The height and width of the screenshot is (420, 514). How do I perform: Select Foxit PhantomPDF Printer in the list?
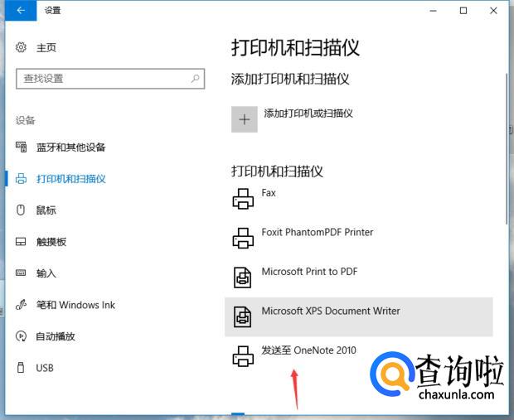pyautogui.click(x=359, y=239)
